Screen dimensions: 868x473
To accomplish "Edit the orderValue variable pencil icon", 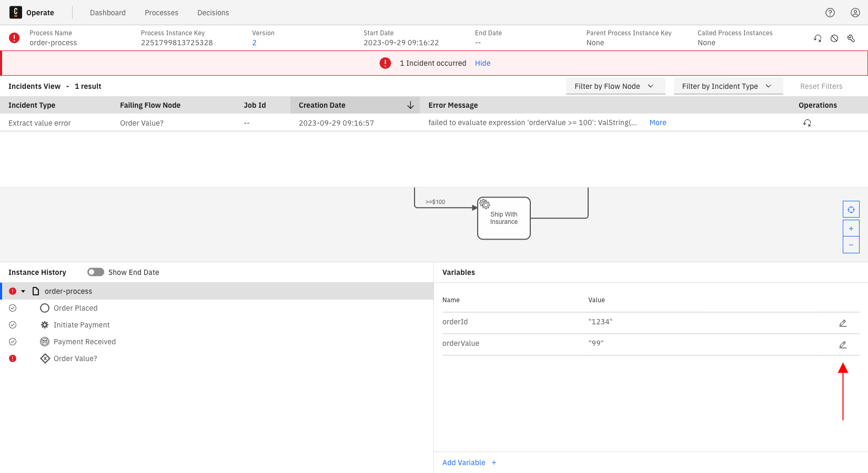I will point(843,345).
